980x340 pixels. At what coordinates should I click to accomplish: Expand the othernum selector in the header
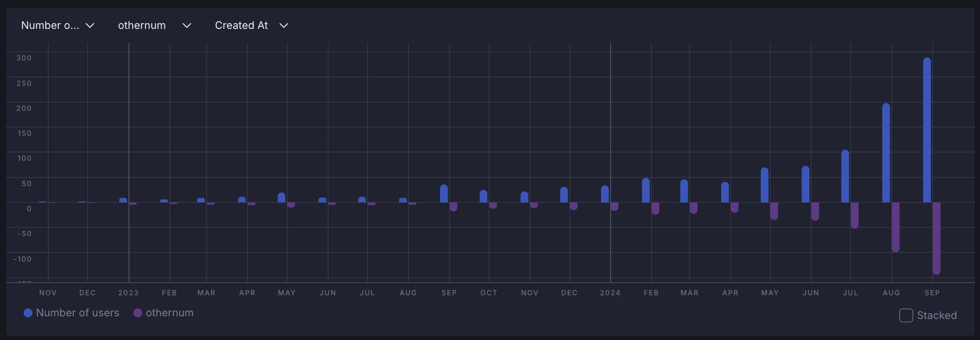tap(142, 26)
